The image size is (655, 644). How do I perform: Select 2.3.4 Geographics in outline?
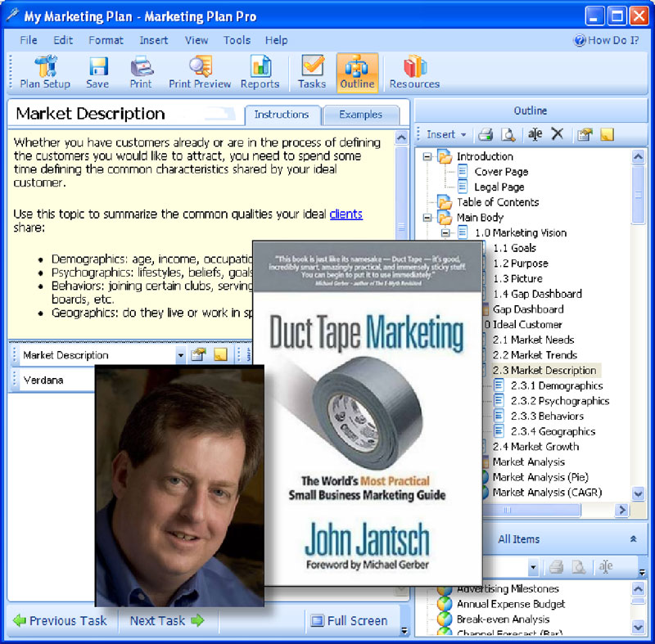click(x=553, y=431)
